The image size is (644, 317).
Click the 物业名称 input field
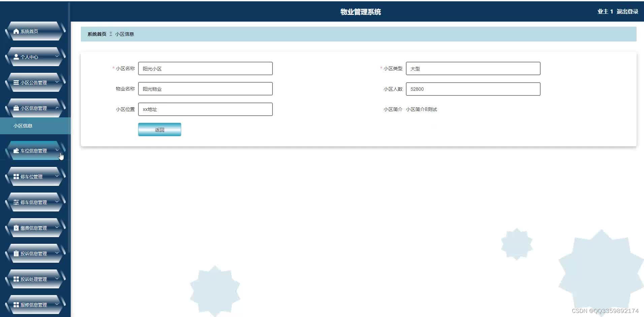coord(205,89)
